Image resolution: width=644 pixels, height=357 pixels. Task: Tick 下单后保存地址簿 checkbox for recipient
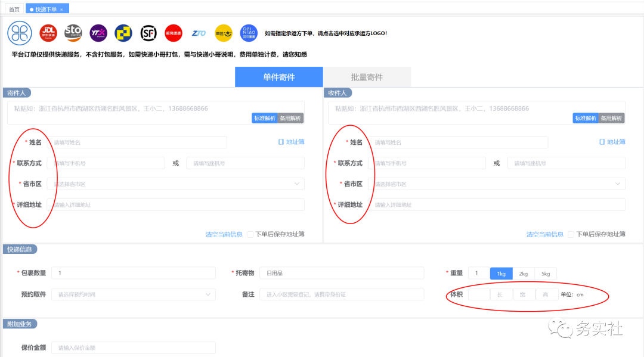571,234
